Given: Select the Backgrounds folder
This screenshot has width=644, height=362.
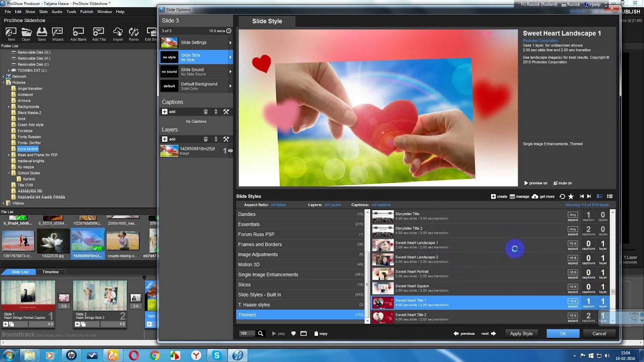Looking at the screenshot, I should click(x=28, y=107).
